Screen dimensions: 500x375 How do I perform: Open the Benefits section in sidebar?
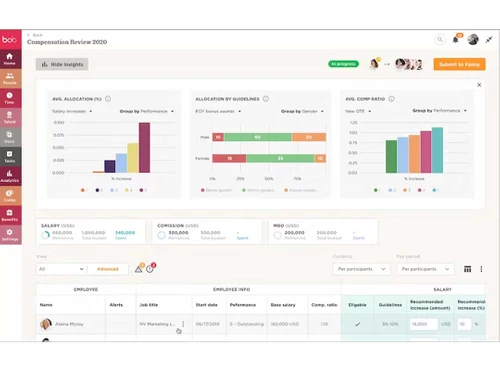(10, 215)
